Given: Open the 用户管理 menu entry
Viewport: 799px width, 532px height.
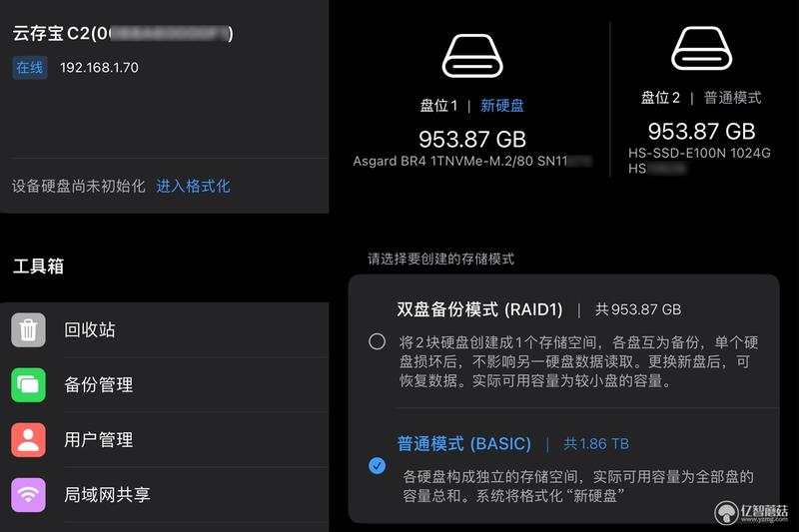Looking at the screenshot, I should coord(170,440).
